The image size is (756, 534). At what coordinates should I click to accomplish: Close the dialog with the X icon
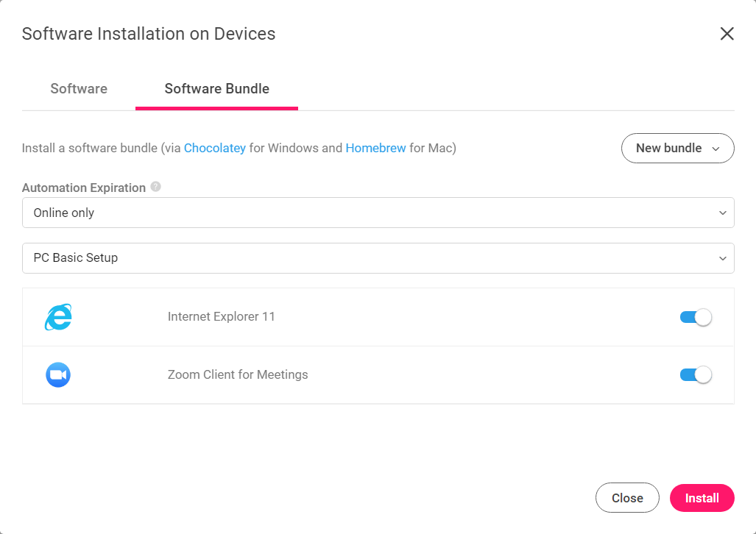coord(727,34)
